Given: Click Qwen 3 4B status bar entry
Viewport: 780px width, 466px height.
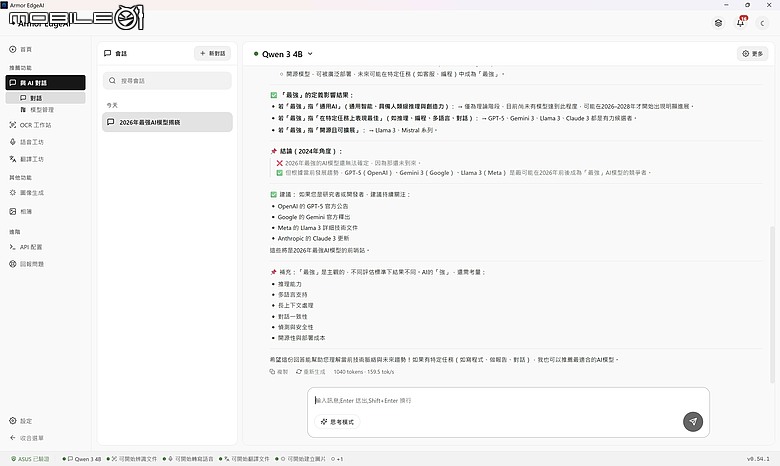Looking at the screenshot, I should (82, 459).
